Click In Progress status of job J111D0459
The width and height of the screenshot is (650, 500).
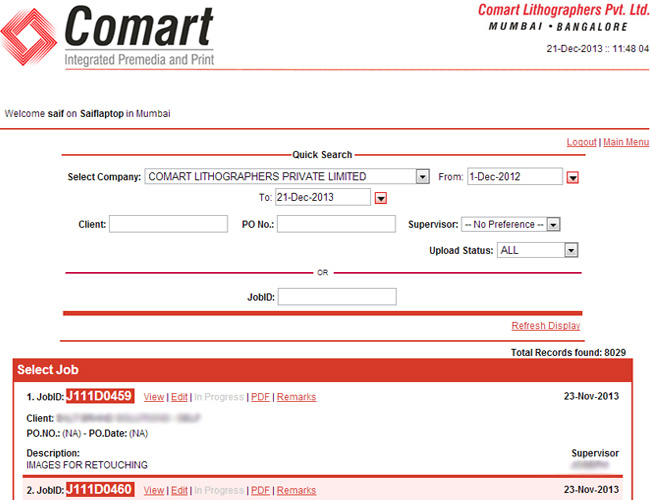(218, 397)
